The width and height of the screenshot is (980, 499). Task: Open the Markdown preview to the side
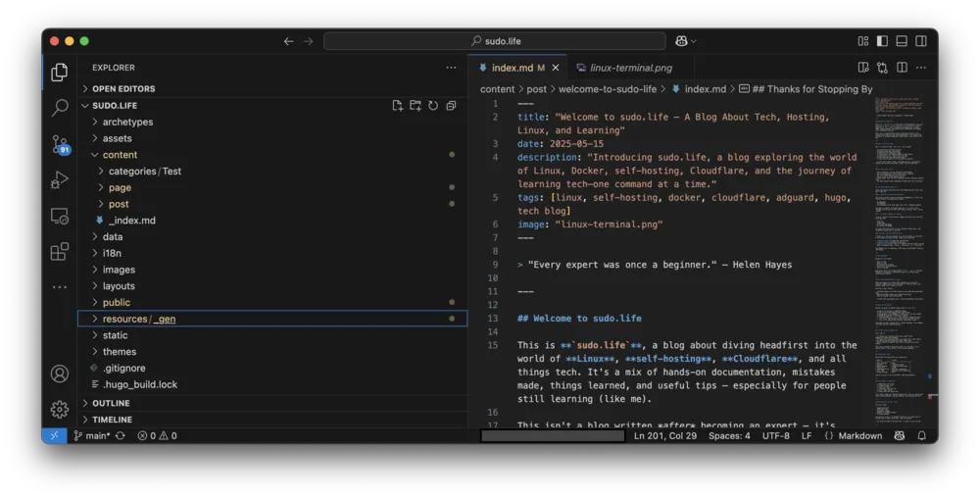tap(863, 68)
